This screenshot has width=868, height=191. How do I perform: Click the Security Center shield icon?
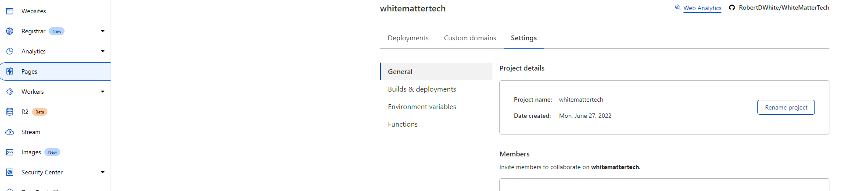[10, 172]
